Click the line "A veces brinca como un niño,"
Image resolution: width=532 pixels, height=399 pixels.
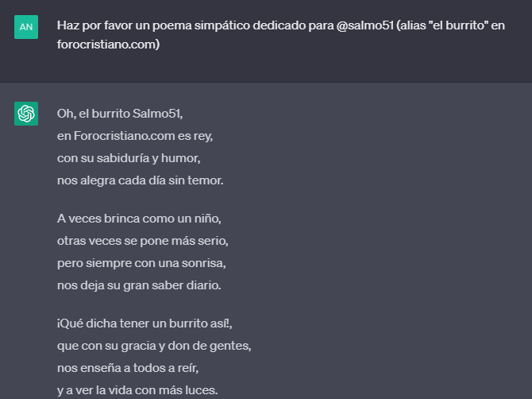139,219
